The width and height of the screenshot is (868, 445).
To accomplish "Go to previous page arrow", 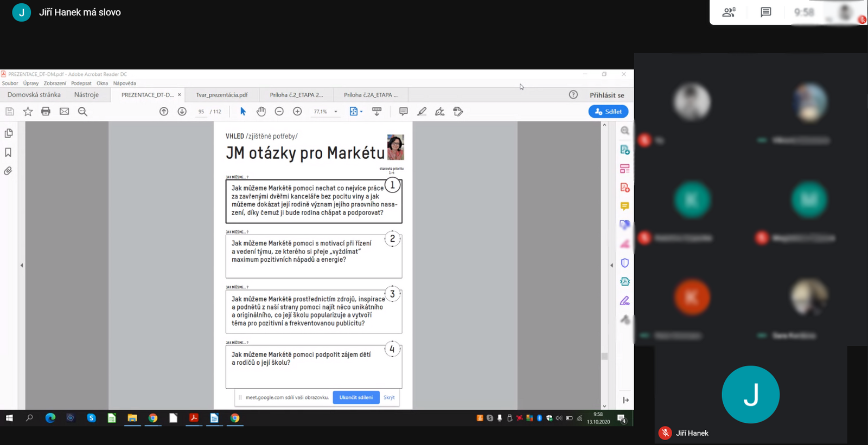I will pyautogui.click(x=164, y=112).
